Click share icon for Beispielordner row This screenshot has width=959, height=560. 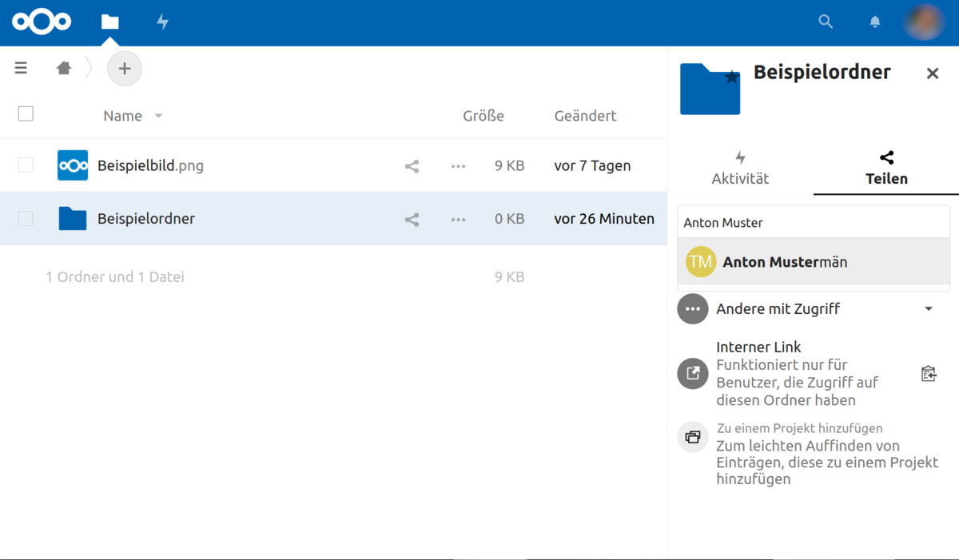[x=412, y=219]
